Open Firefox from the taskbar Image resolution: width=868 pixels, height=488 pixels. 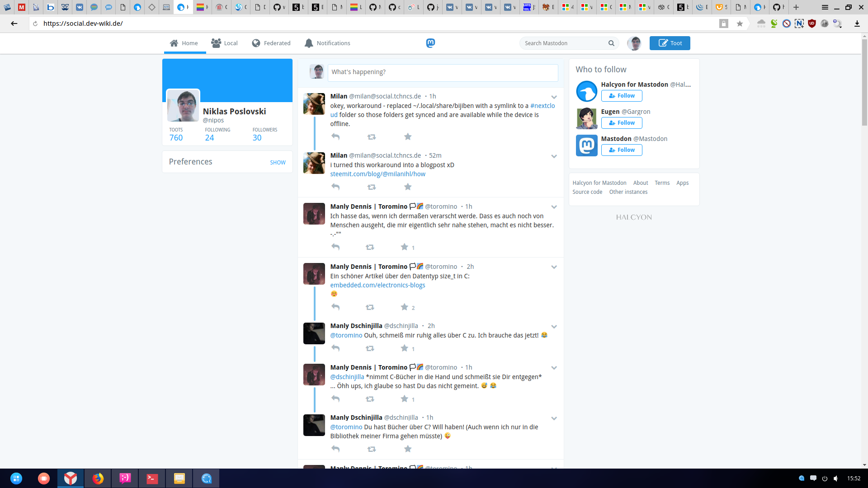point(98,478)
